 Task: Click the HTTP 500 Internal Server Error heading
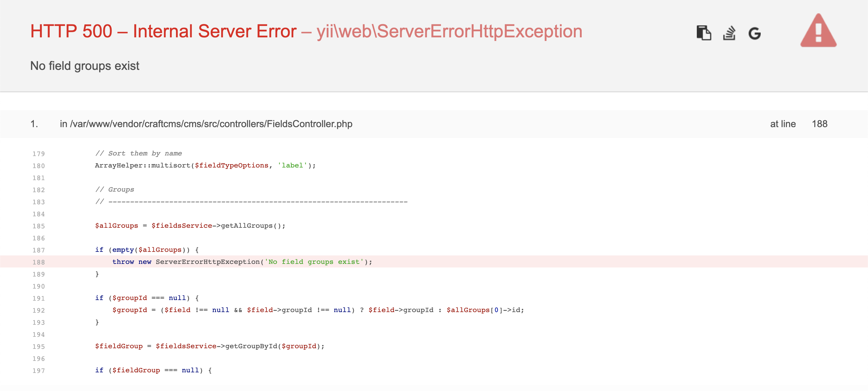point(163,31)
